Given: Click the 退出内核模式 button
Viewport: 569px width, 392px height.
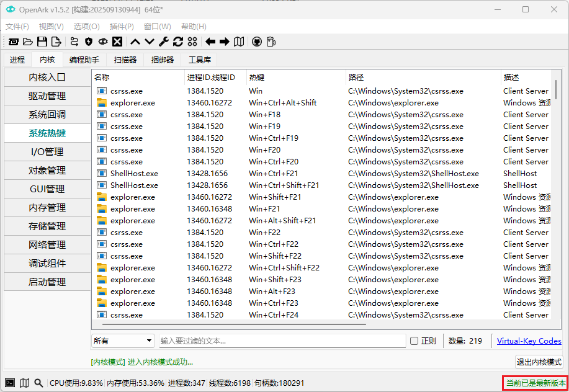Looking at the screenshot, I should point(539,362).
